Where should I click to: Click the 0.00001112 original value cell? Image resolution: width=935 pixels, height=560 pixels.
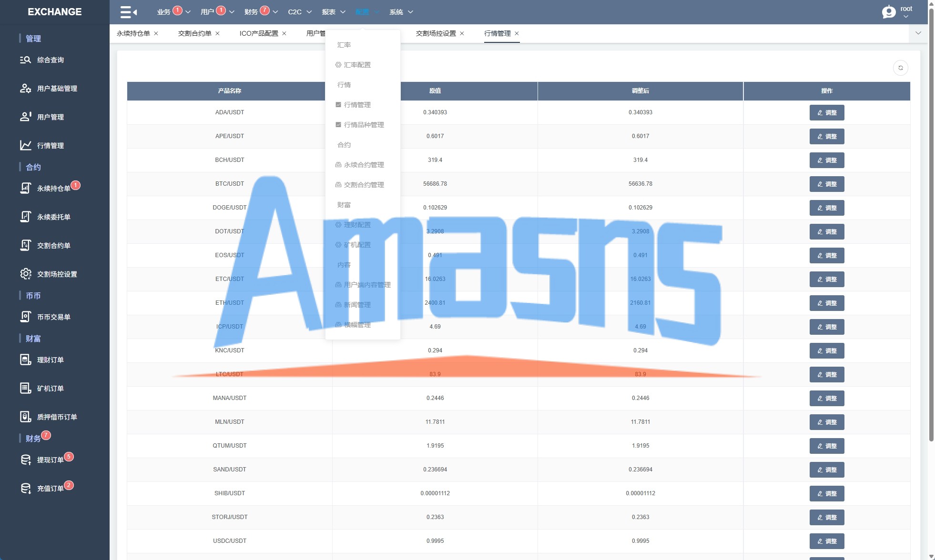(435, 493)
